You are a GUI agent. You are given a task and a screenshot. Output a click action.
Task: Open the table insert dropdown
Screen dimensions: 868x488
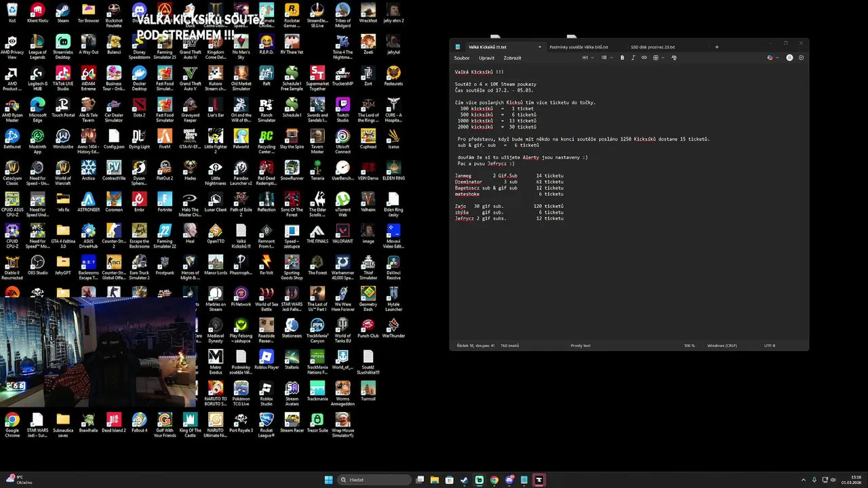pyautogui.click(x=658, y=58)
